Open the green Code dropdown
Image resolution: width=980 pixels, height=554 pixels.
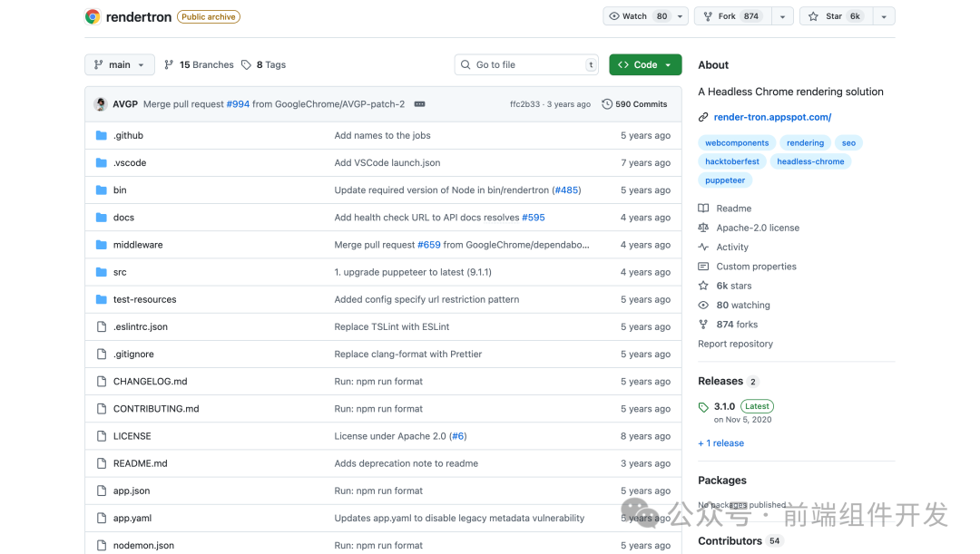(645, 65)
